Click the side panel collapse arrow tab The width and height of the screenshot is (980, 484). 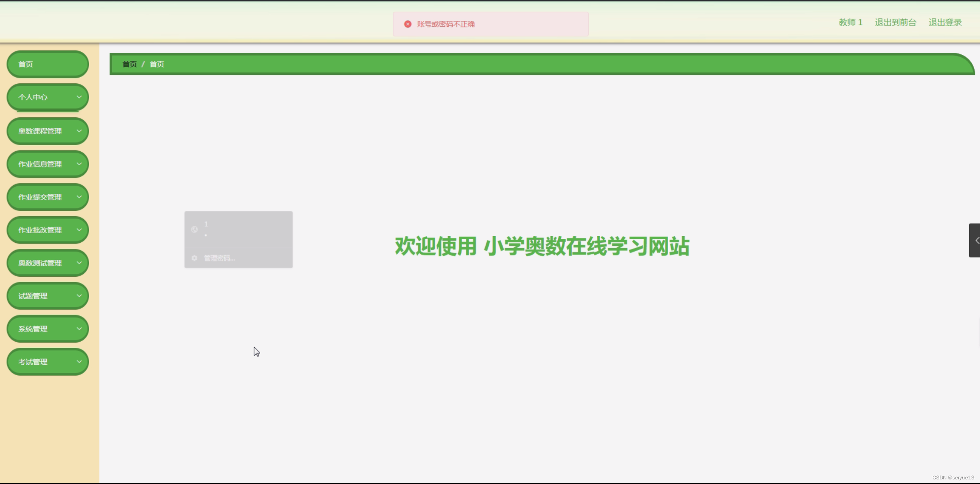(975, 240)
